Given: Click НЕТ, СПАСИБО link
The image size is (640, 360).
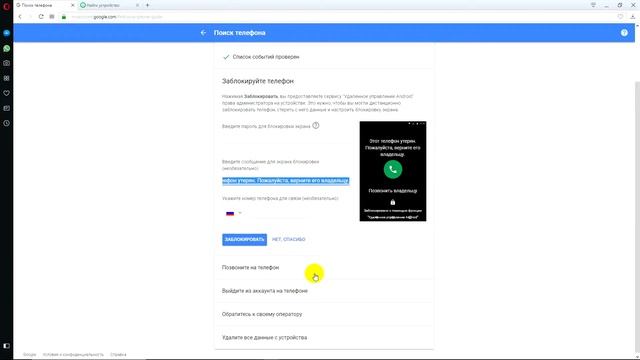Looking at the screenshot, I should pos(289,240).
